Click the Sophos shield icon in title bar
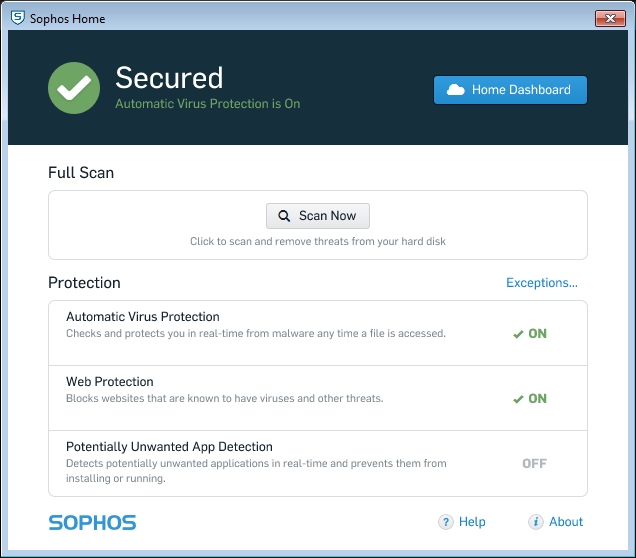 tap(17, 18)
